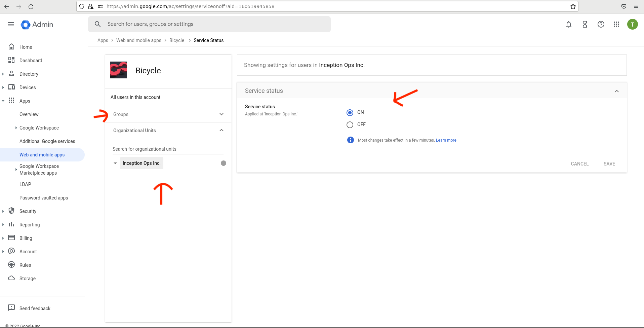Click the search magnifier icon

click(98, 24)
